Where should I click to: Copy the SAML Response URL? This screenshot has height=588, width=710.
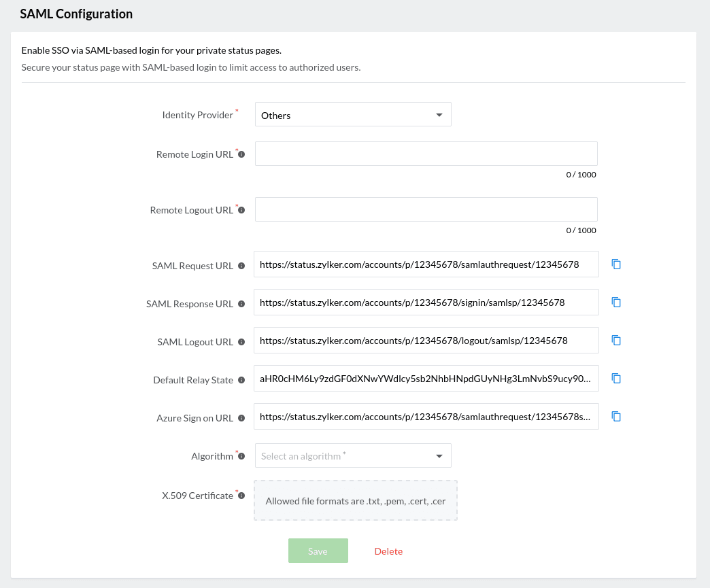(x=616, y=302)
